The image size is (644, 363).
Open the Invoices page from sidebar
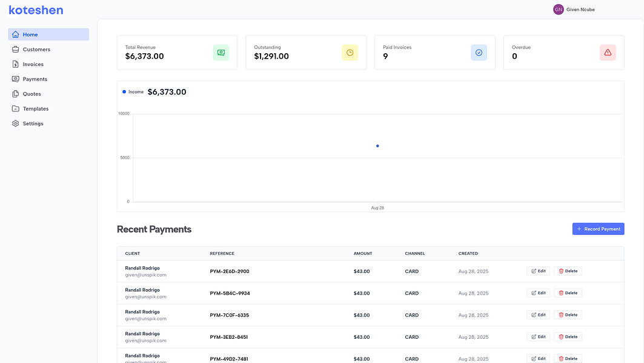click(33, 64)
